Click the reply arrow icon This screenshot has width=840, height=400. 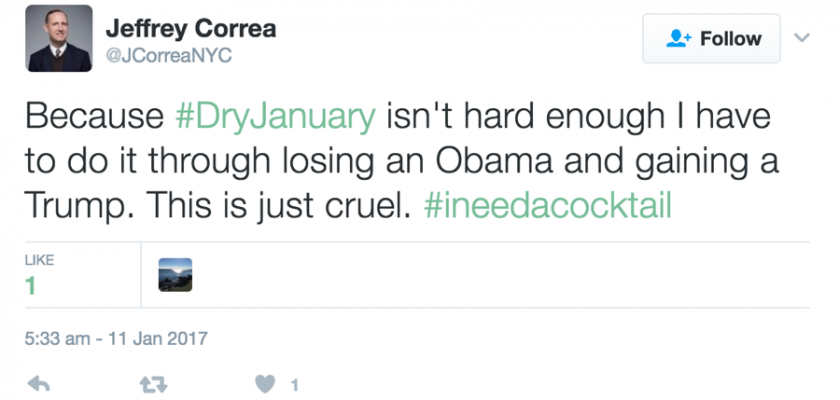38,383
